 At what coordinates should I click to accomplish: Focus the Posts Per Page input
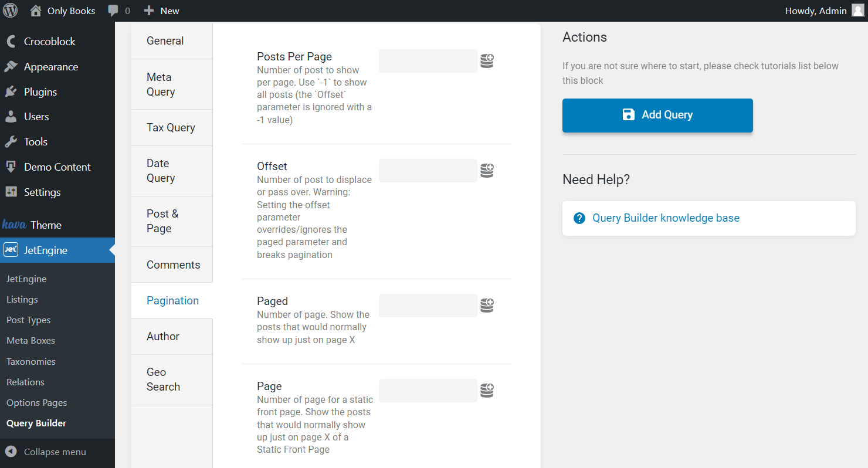tap(428, 61)
